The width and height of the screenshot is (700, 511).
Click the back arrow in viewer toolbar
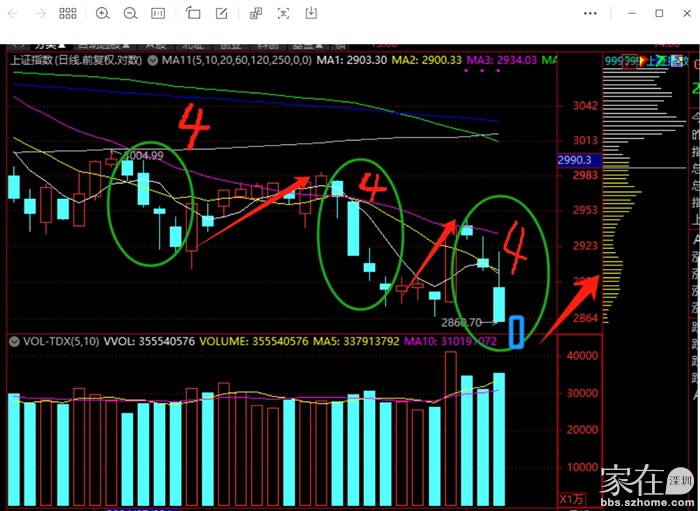click(x=13, y=13)
